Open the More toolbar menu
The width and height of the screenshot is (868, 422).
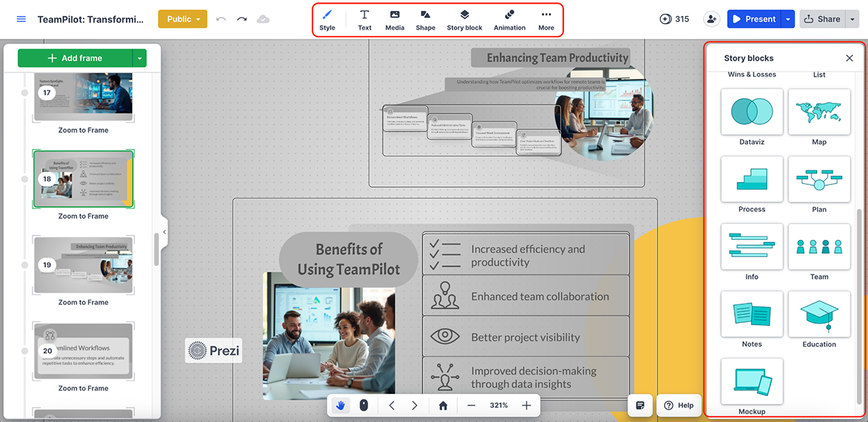click(546, 19)
